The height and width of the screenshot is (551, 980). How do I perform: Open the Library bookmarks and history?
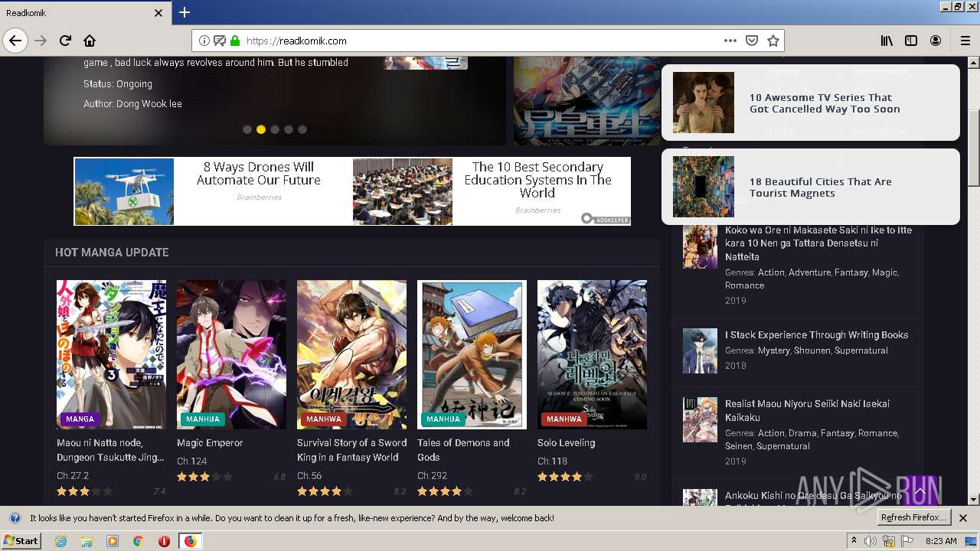point(887,41)
